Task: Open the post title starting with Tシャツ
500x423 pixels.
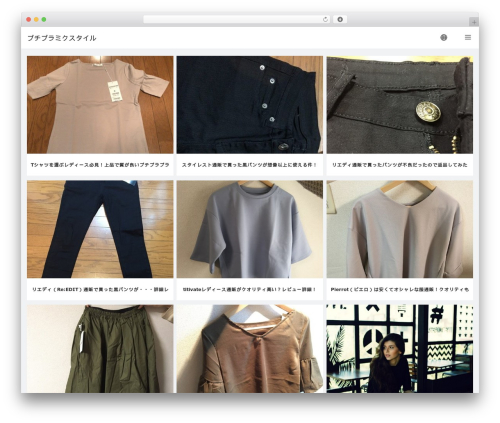Action: tap(100, 165)
